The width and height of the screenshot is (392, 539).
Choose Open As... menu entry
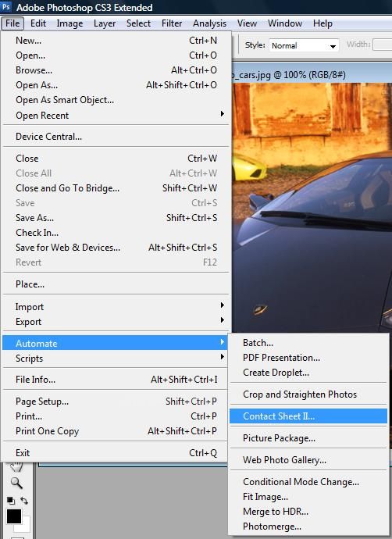pos(116,85)
